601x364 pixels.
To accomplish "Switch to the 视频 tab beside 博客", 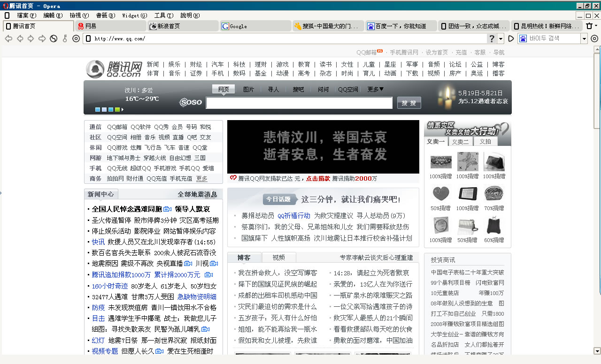I will pyautogui.click(x=278, y=258).
